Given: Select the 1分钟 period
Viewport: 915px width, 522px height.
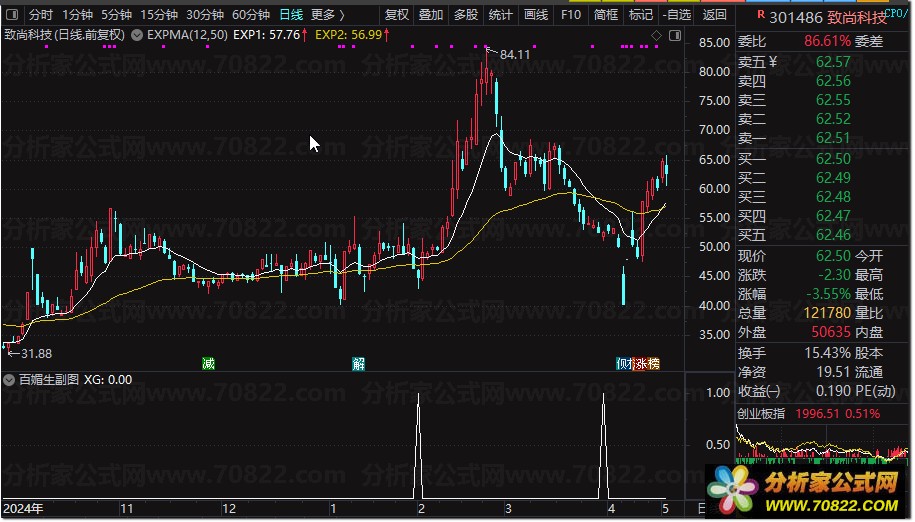Looking at the screenshot, I should 77,15.
